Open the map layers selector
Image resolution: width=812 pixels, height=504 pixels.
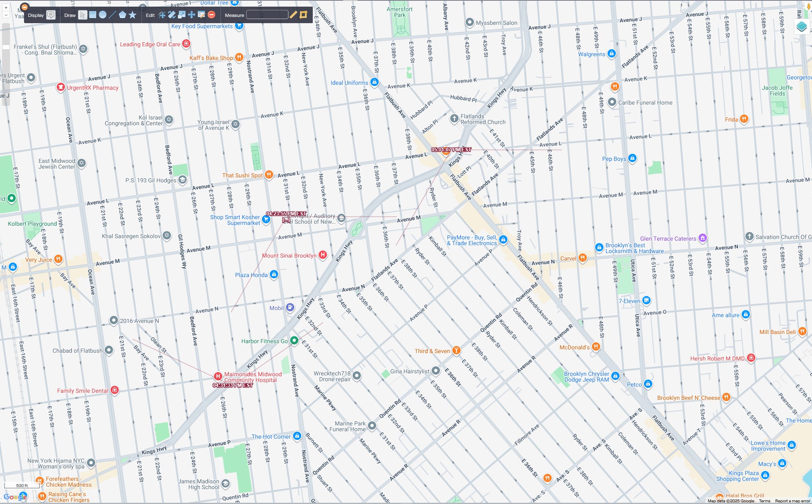802,26
